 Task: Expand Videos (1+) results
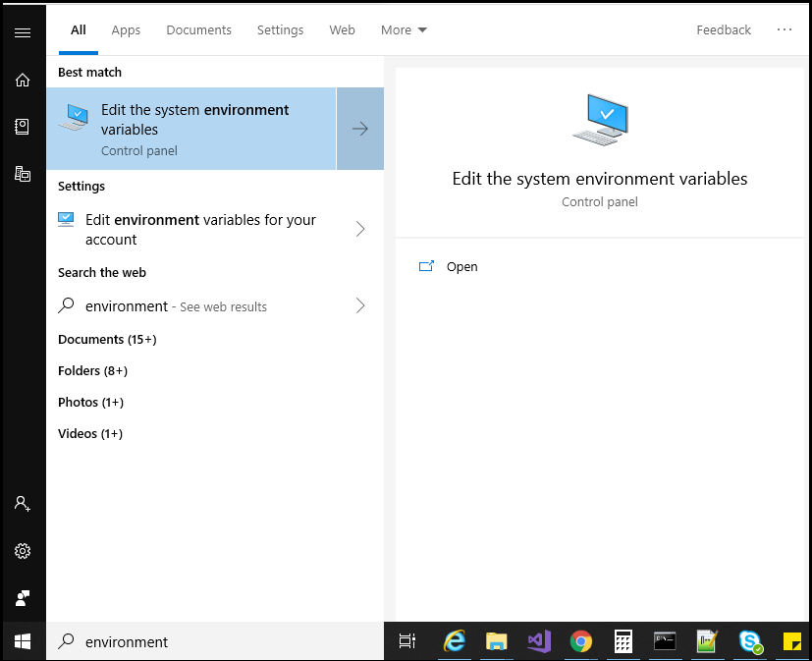(90, 433)
